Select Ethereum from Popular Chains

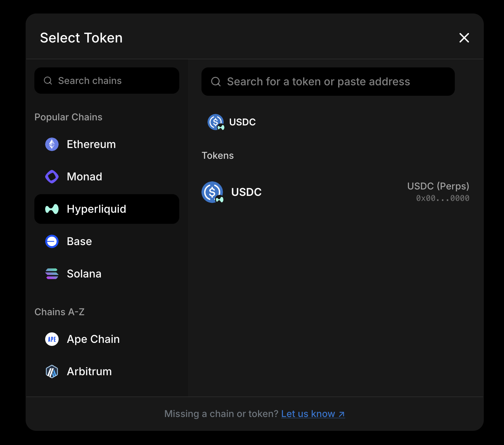click(x=91, y=144)
